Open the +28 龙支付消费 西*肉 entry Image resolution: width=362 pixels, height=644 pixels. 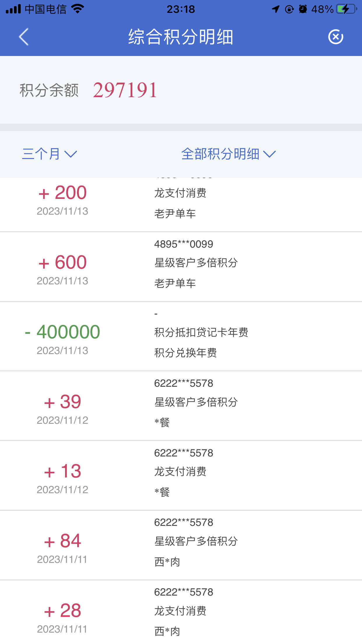181,612
